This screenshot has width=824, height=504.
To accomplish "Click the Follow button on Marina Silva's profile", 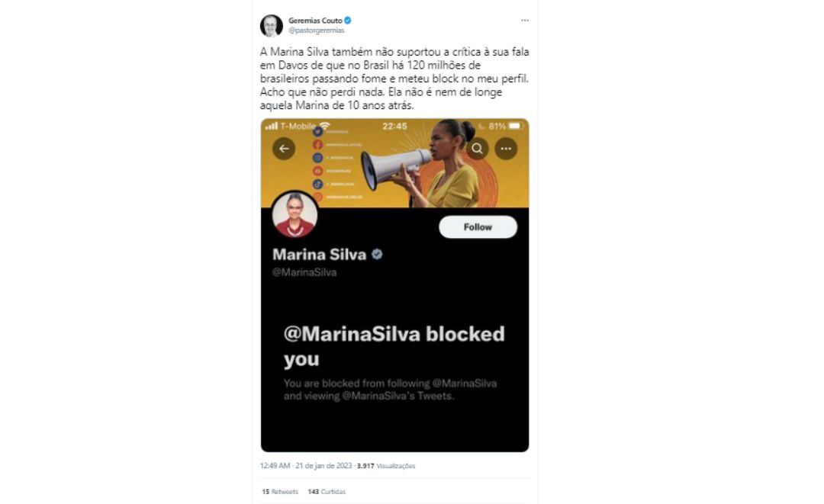I will (478, 226).
